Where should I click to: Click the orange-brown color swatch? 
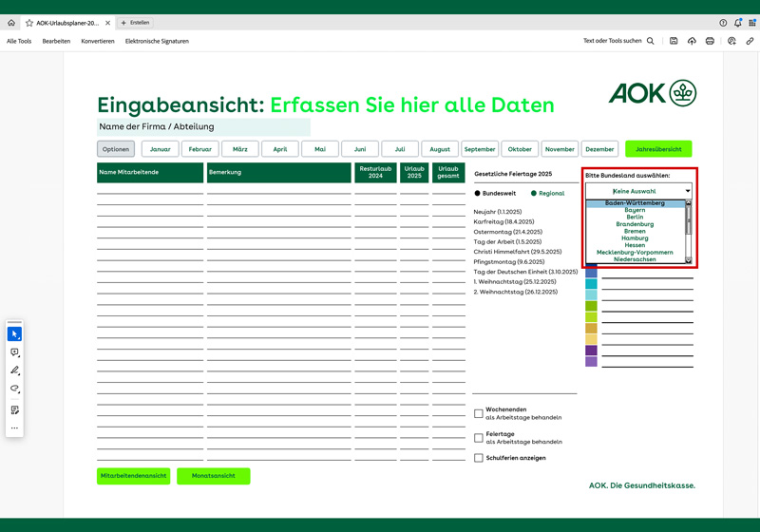[x=591, y=328]
